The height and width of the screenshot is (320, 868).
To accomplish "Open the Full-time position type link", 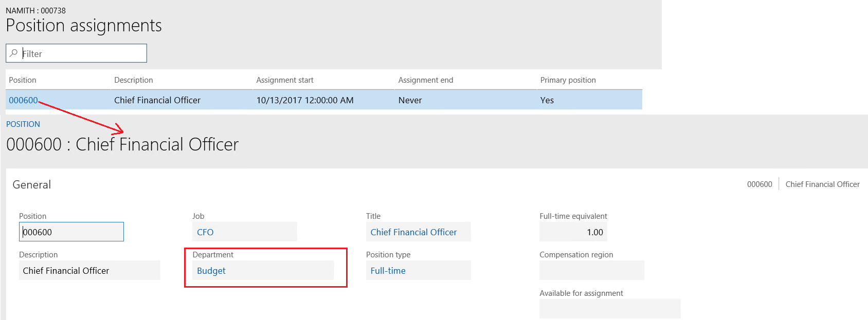I will [388, 271].
